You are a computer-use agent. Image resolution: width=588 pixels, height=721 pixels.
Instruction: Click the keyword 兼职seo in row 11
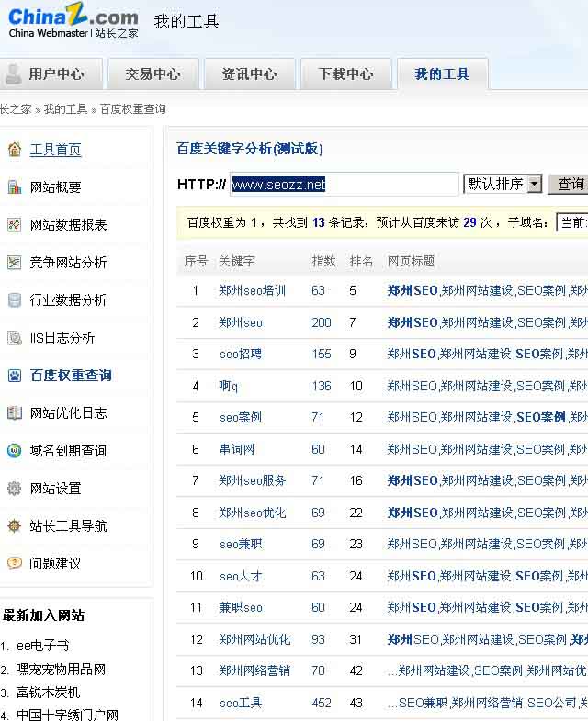point(241,608)
